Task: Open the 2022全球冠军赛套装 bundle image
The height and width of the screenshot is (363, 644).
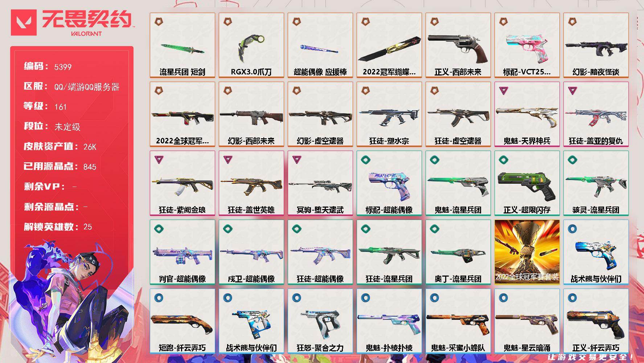Action: (527, 252)
